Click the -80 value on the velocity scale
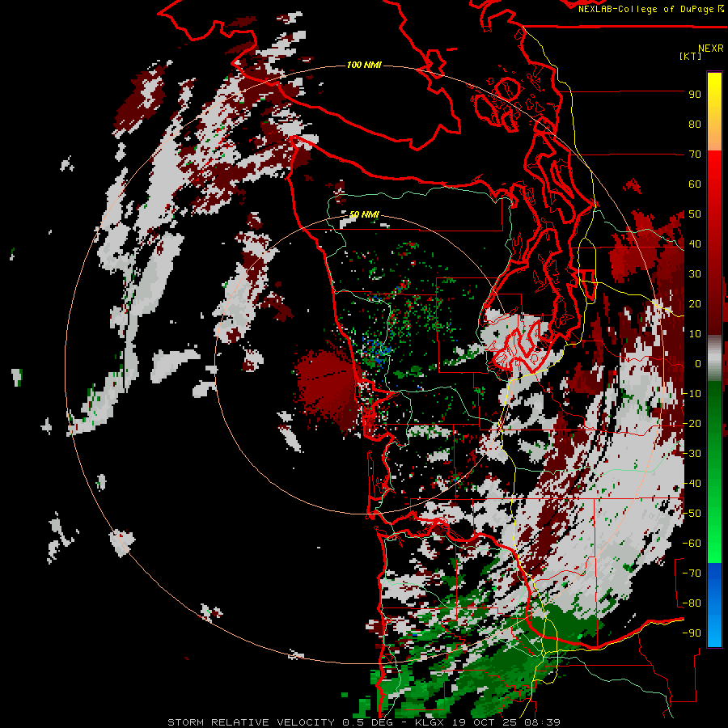 click(x=692, y=603)
